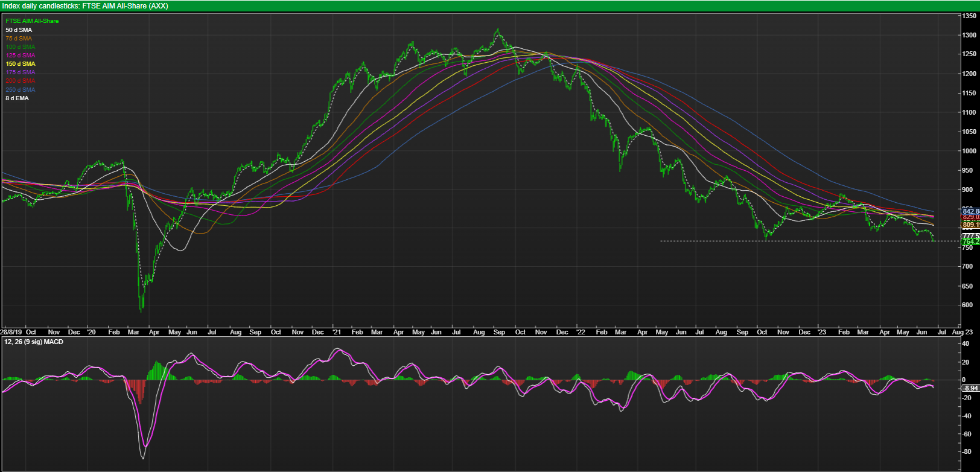Screen dimensions: 980x472
Task: Click the green 764.2 last price tag
Action: click(x=970, y=241)
